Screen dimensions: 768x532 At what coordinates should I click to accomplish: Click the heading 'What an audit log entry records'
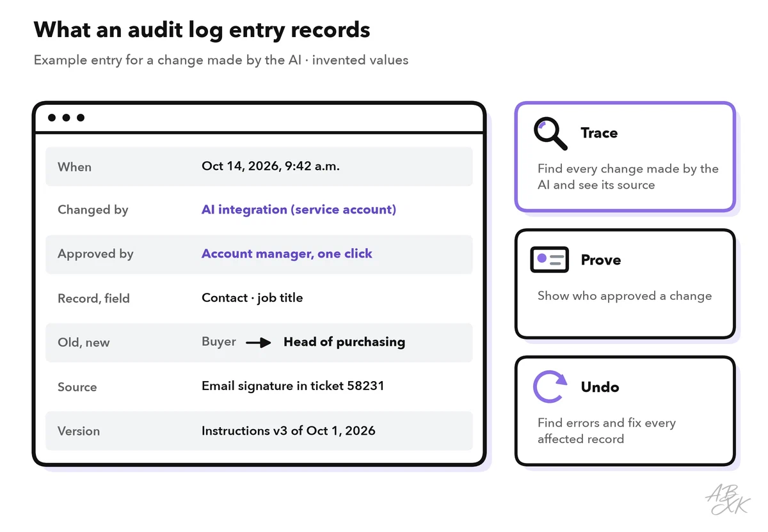click(202, 29)
